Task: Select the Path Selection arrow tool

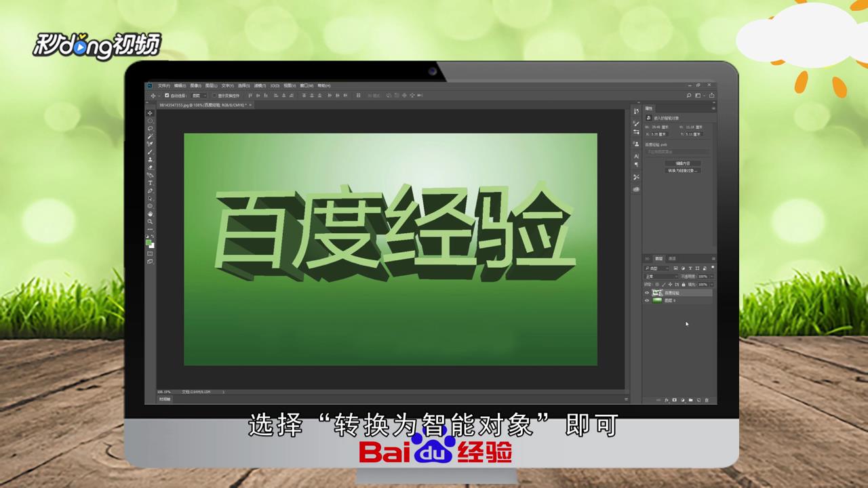Action: [x=150, y=199]
